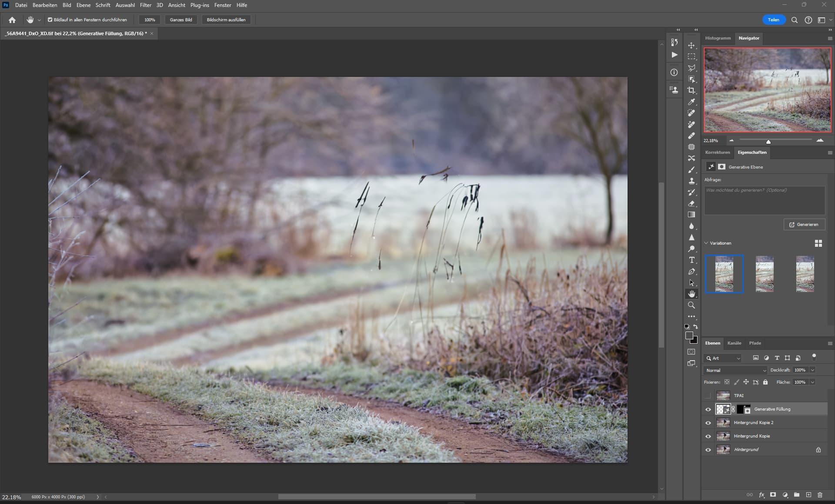This screenshot has height=504, width=835.
Task: Select the Pen tool
Action: pyautogui.click(x=691, y=272)
